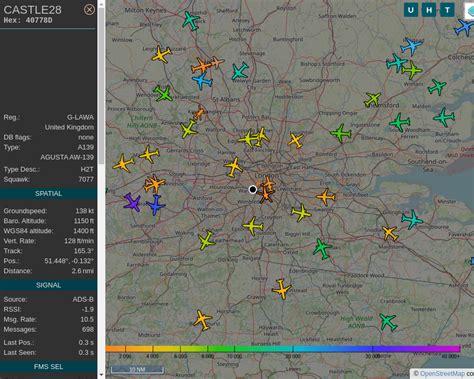Click the baro altitude value 1150 ft
Viewport: 474px width, 379px height.
(x=84, y=221)
